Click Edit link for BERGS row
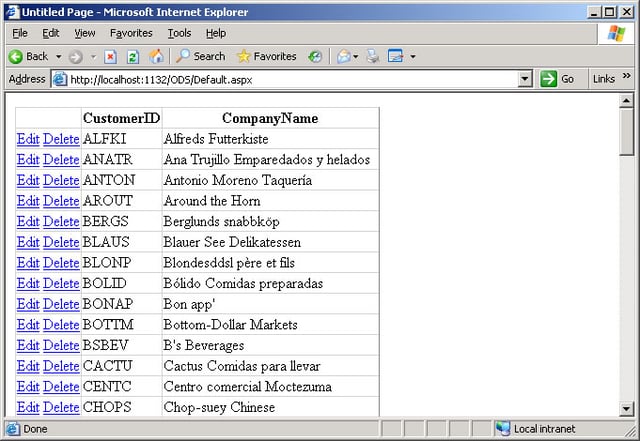 (28, 221)
